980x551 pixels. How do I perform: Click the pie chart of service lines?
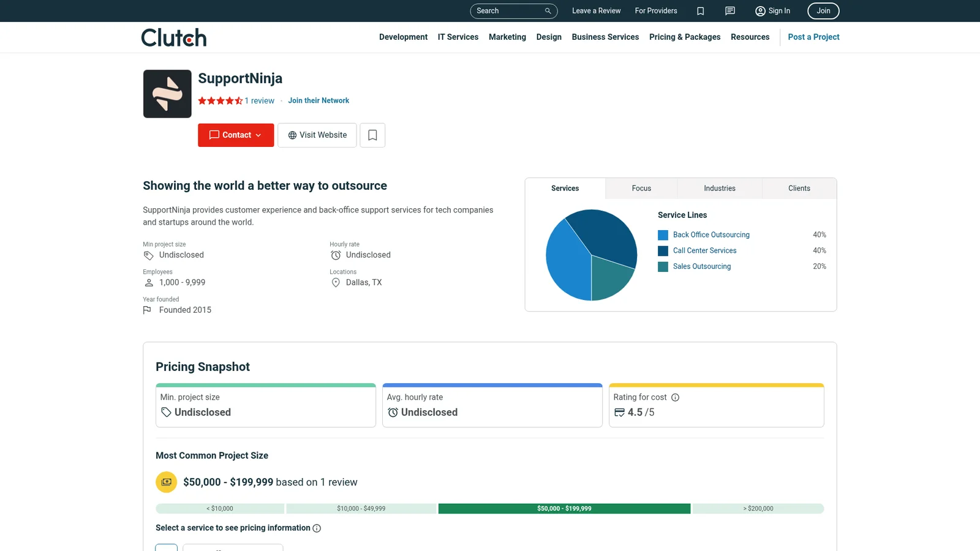click(591, 255)
